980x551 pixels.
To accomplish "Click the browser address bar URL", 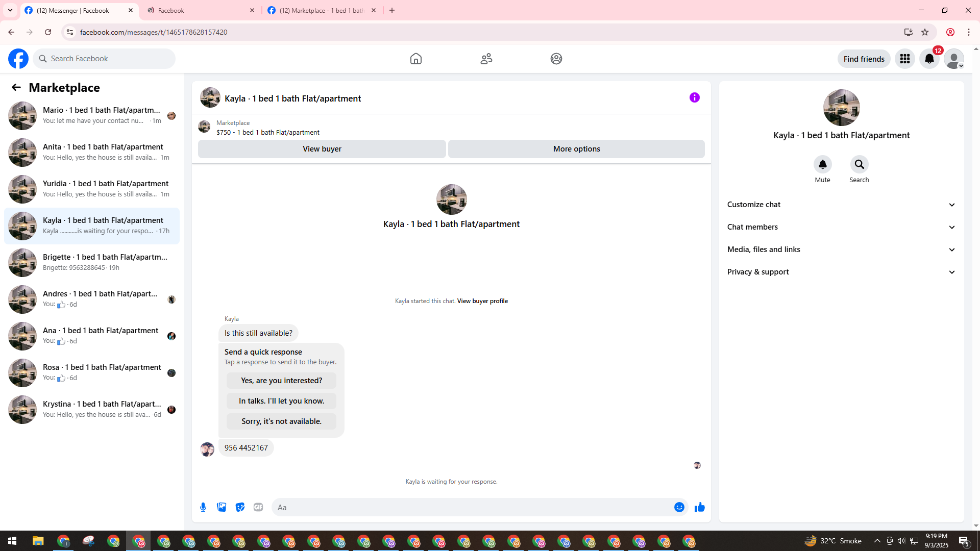I will coord(154,32).
